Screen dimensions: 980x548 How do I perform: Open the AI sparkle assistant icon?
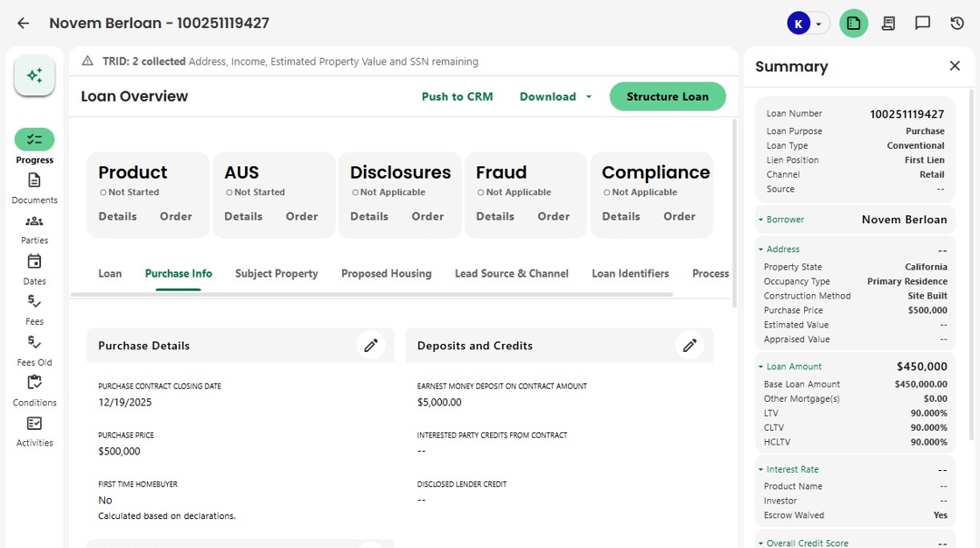(34, 76)
